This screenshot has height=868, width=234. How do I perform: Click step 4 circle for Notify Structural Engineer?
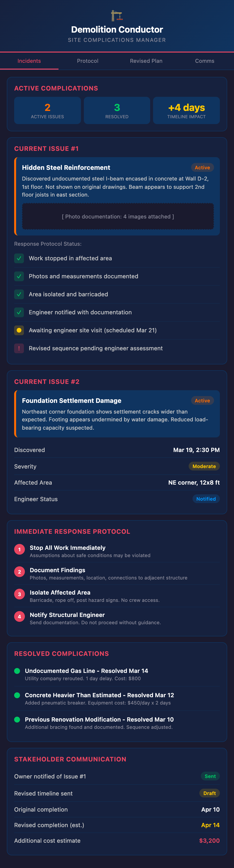coord(19,617)
